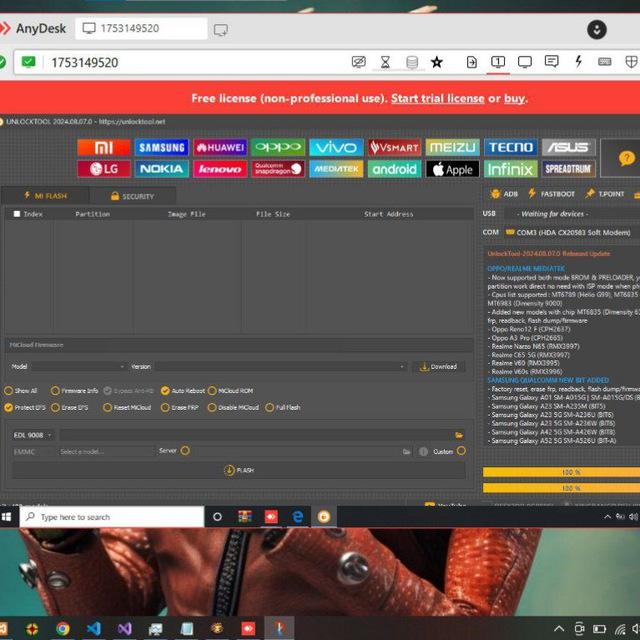Open AnyDesk session hourglass icon
640x640 pixels.
[385, 62]
